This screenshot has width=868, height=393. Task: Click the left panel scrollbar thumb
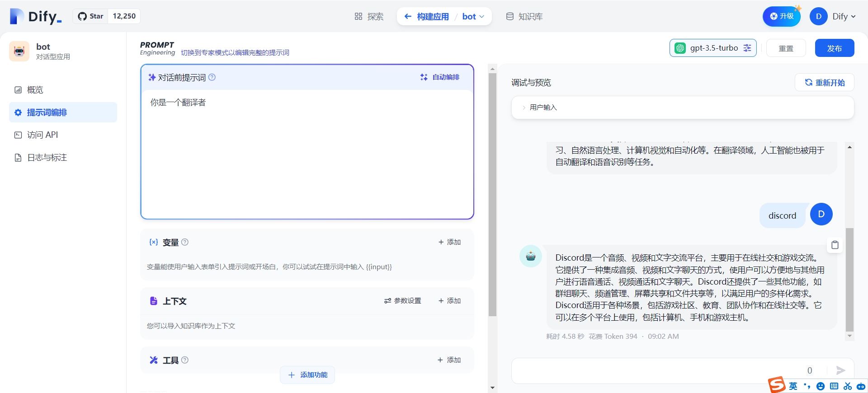tap(492, 194)
